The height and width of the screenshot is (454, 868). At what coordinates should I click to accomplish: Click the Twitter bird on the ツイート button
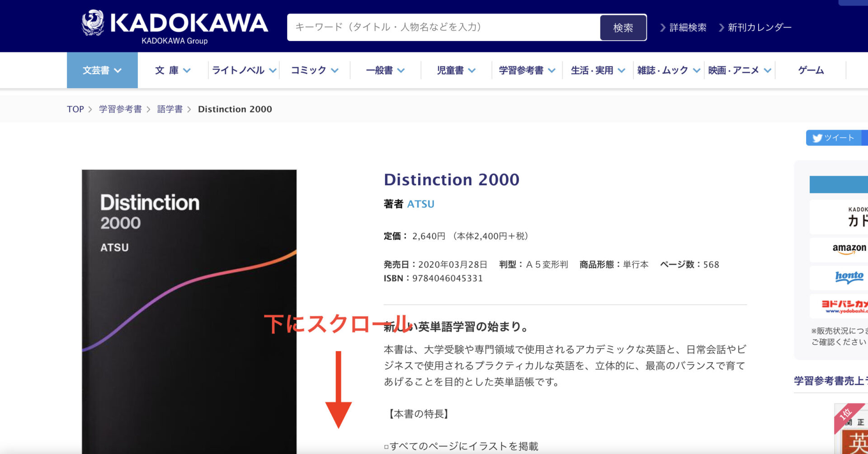click(x=816, y=138)
